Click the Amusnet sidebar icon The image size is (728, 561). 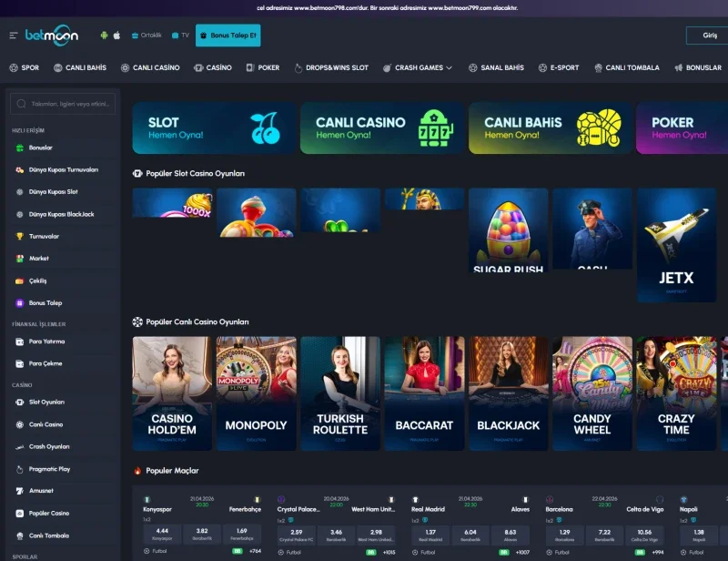click(x=19, y=491)
